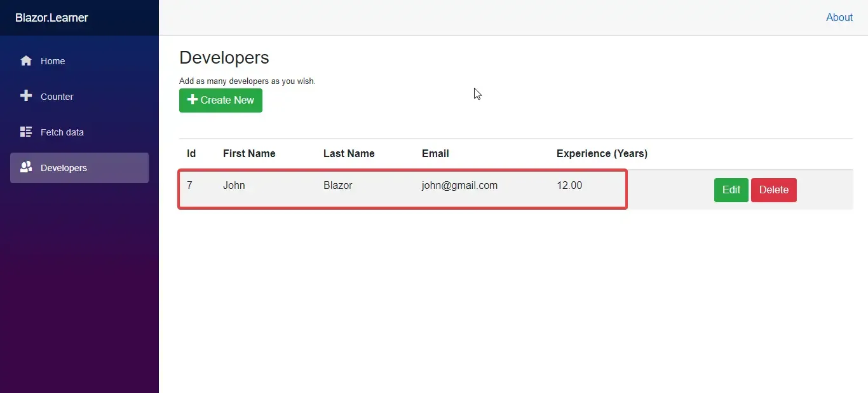Select the Home navigation item

(x=53, y=61)
